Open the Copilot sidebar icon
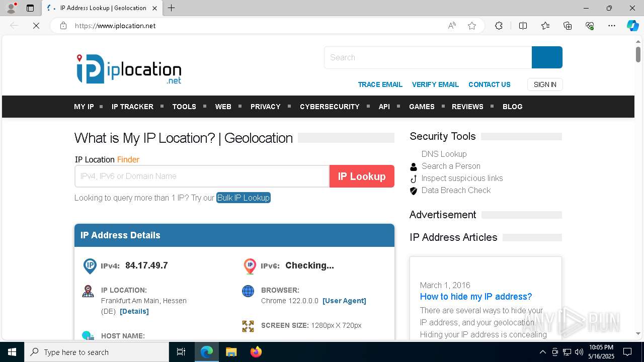The width and height of the screenshot is (644, 362). click(x=632, y=26)
